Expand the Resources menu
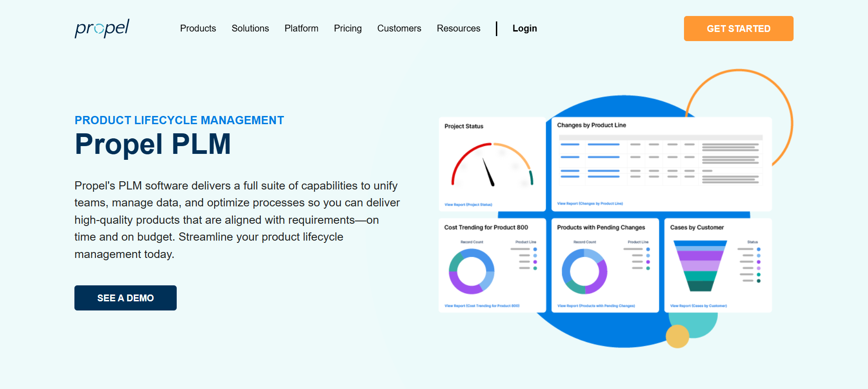 pyautogui.click(x=458, y=28)
